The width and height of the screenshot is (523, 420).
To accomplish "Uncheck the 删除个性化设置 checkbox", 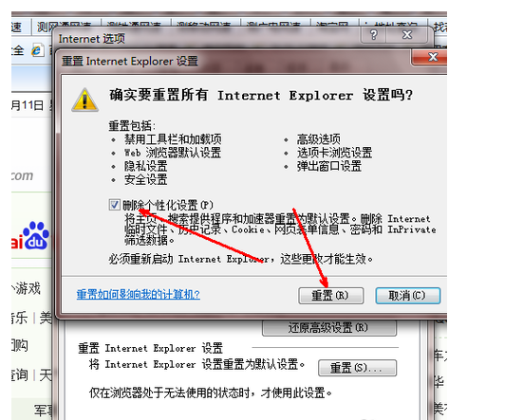I will [115, 204].
